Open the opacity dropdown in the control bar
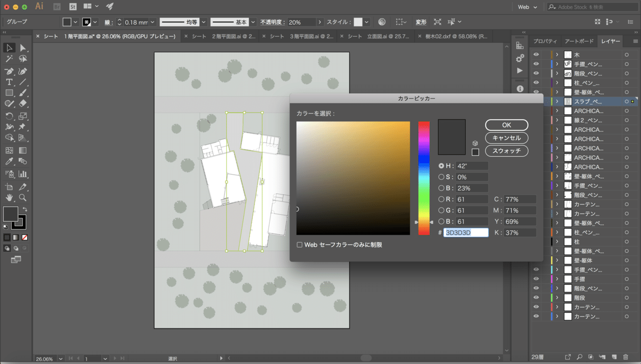The image size is (641, 364). coord(319,22)
